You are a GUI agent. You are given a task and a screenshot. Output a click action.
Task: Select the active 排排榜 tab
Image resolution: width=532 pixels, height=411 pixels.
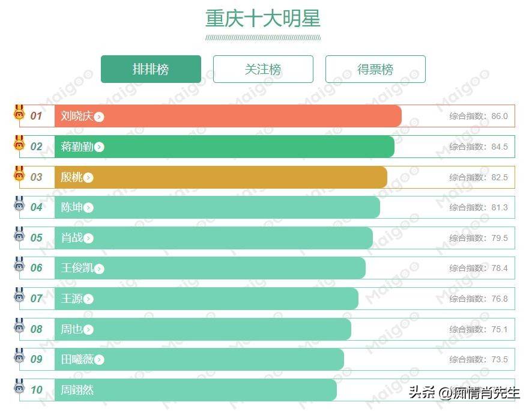pos(151,69)
